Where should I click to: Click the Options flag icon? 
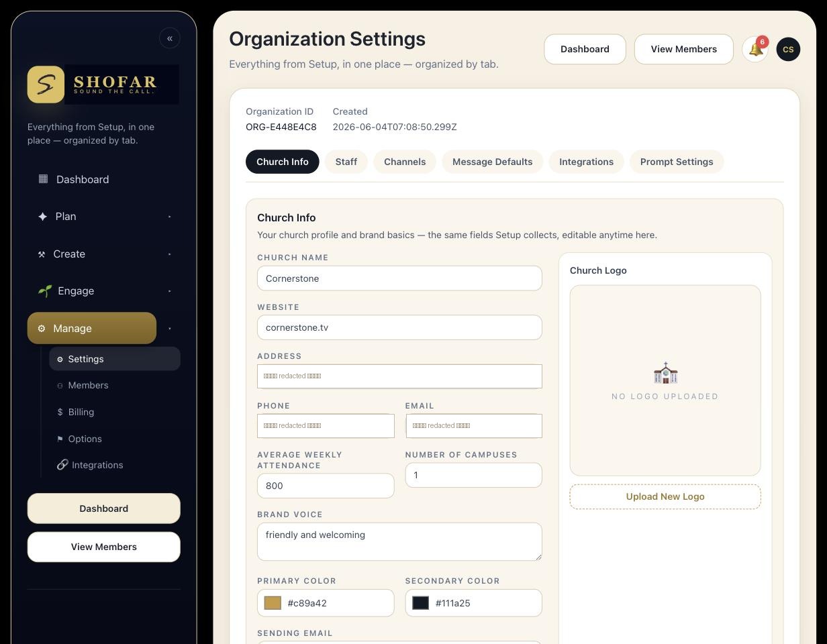pos(60,439)
